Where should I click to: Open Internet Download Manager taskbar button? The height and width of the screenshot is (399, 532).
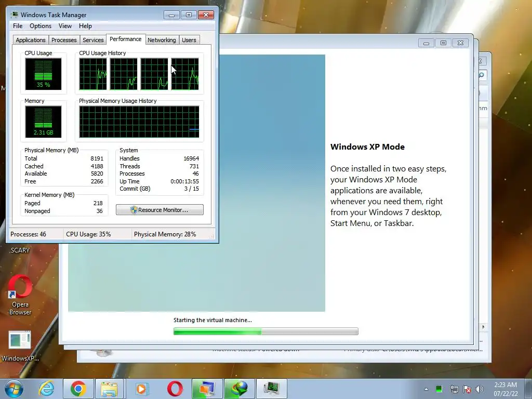point(239,389)
